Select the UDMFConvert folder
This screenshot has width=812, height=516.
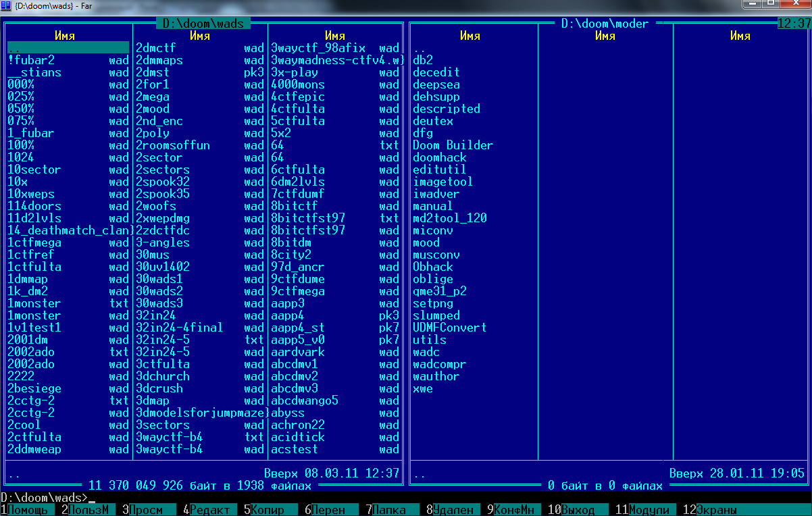pos(449,328)
